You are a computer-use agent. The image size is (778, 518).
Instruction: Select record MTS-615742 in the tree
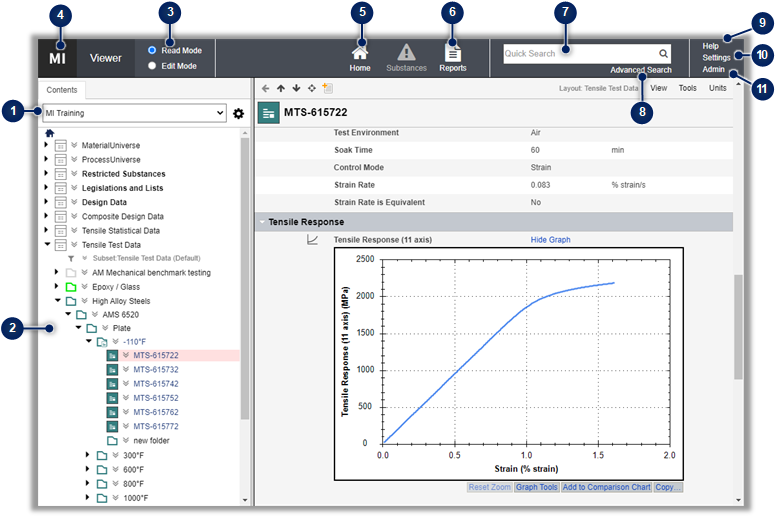[x=156, y=384]
